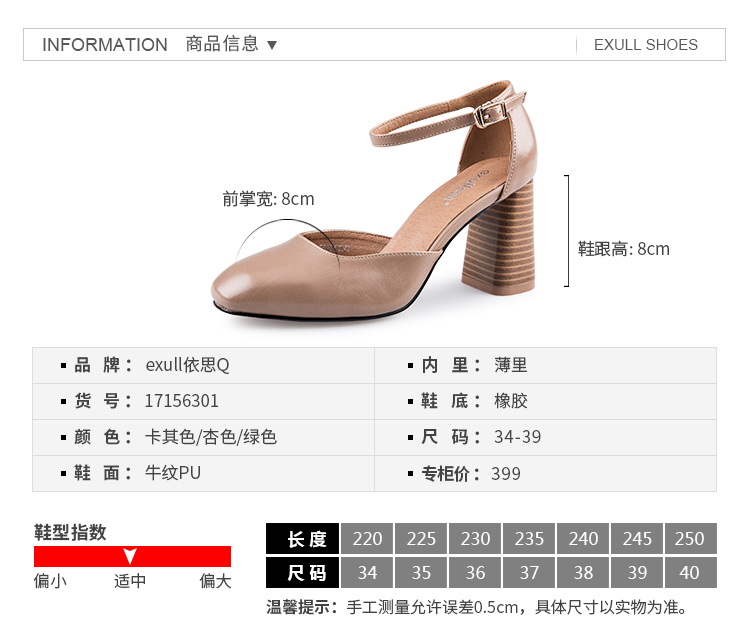Click the 专柜价 399 price value
750x642 pixels.
506,474
